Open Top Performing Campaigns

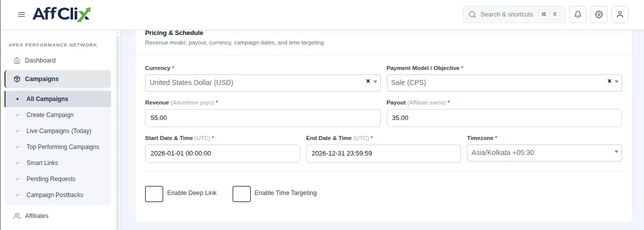click(58, 147)
